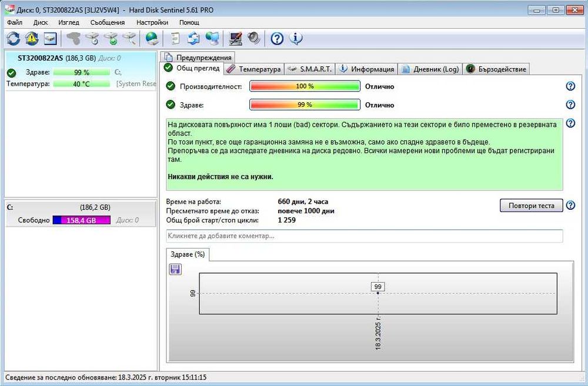Viewport: 588px width, 386px height.
Task: Switch to the S.M.A.R.T. tab
Action: (x=310, y=69)
